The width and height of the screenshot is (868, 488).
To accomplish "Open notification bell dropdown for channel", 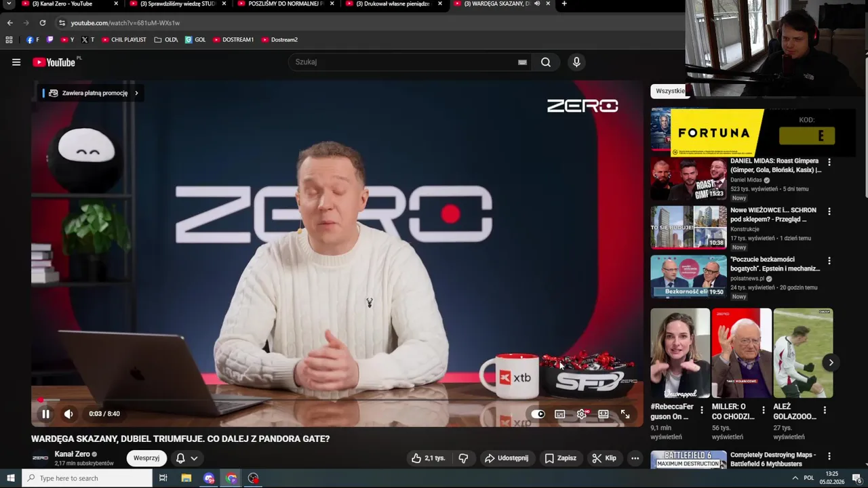I will pyautogui.click(x=186, y=458).
